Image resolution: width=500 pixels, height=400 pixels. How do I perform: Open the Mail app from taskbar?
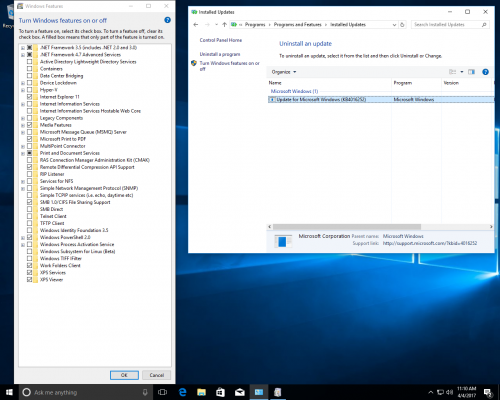[240, 392]
